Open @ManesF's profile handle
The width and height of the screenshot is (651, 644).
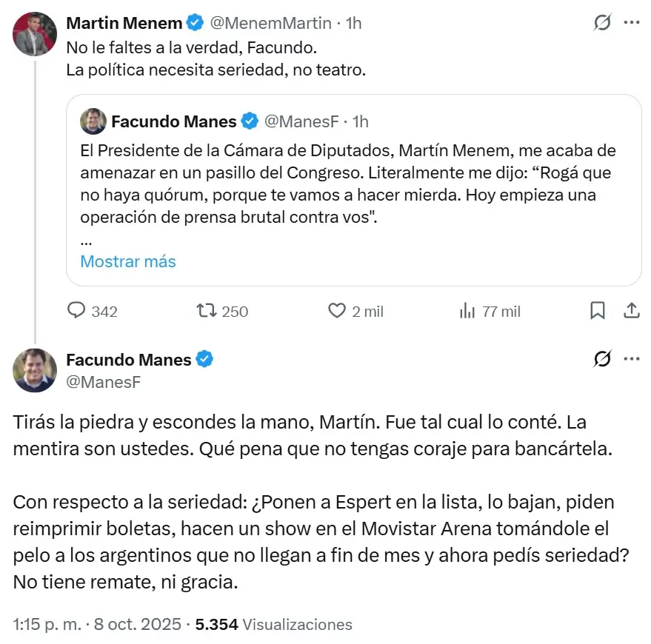(x=105, y=382)
